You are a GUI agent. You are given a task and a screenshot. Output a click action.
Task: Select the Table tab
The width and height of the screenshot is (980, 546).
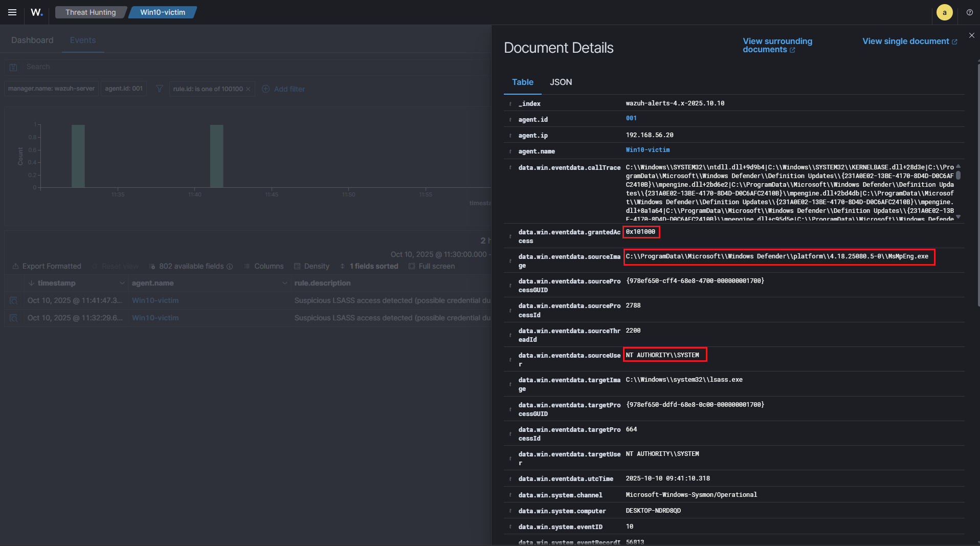click(x=522, y=82)
